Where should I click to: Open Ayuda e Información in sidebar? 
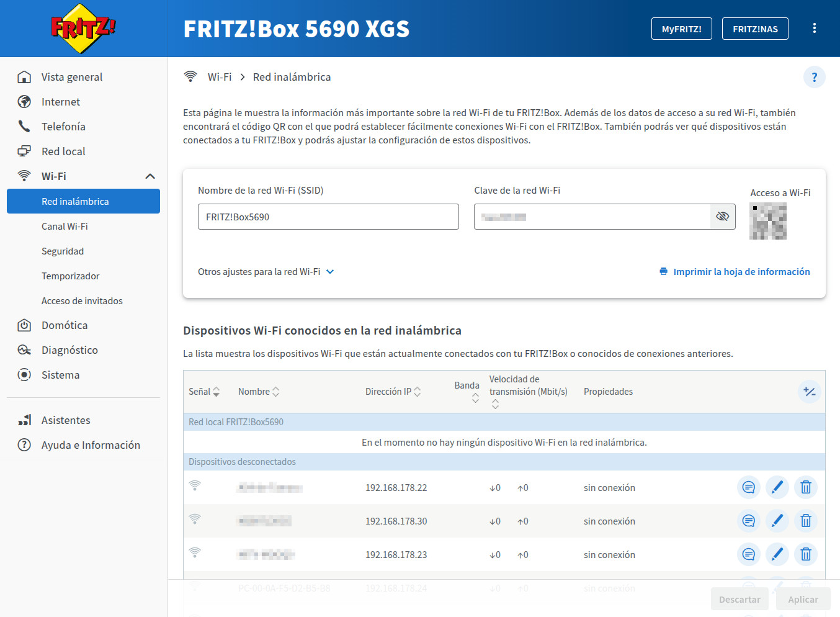click(83, 445)
